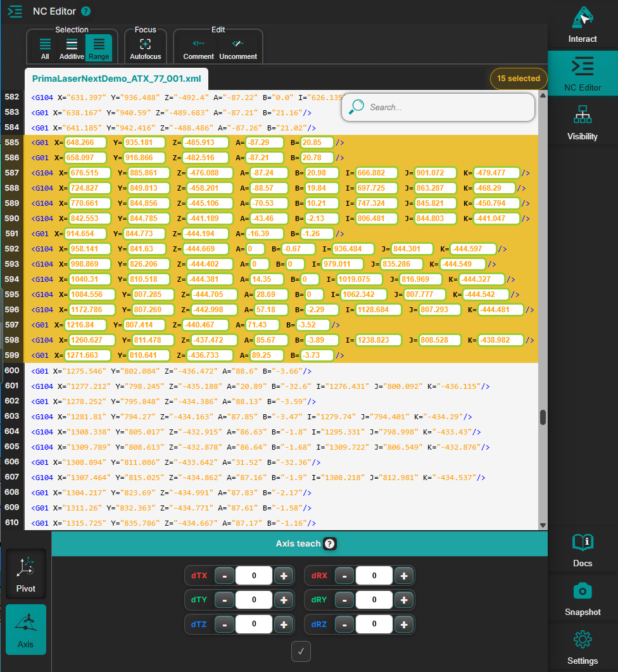Viewport: 618px width, 672px height.
Task: Click the dTY value field
Action: click(254, 600)
